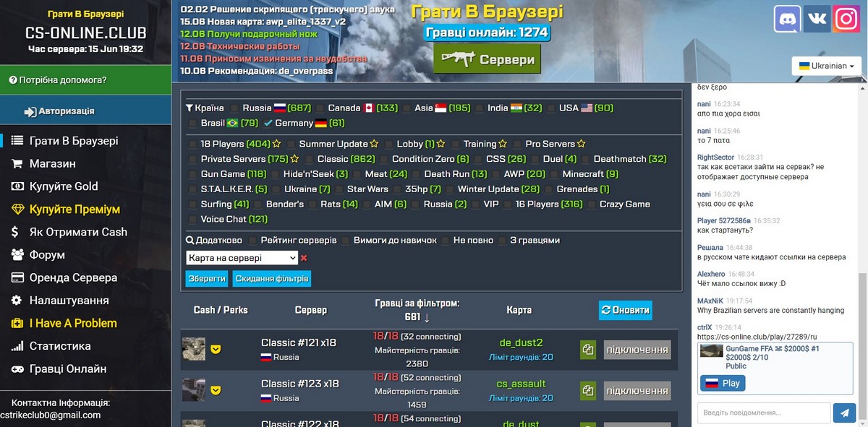Screen dimensions: 868x427
Task: Open the Ukrainian language selector
Action: (x=825, y=65)
